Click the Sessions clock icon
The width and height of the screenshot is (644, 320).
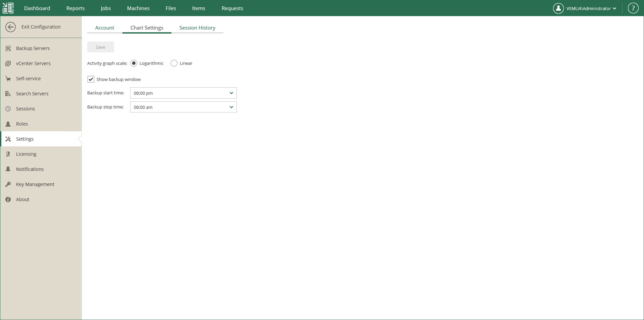8,109
